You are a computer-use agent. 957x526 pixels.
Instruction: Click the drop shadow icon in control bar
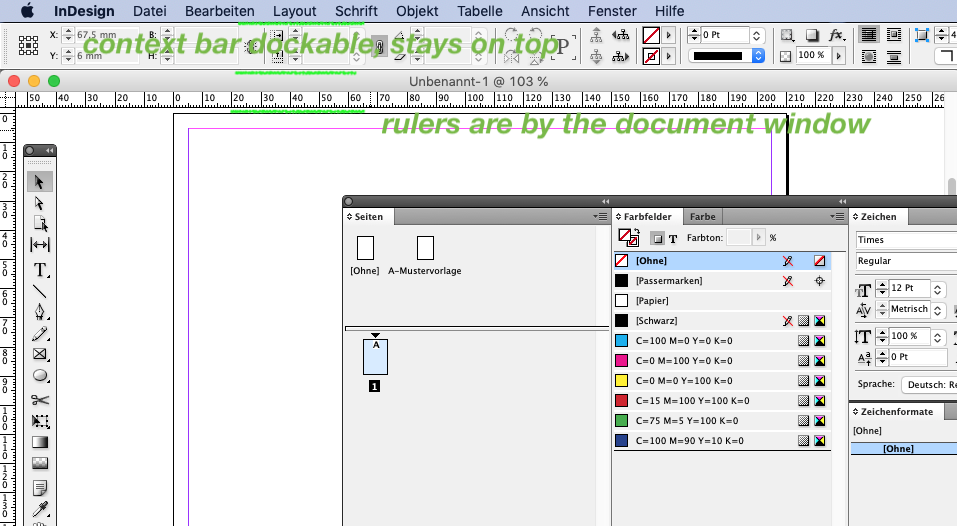point(811,35)
